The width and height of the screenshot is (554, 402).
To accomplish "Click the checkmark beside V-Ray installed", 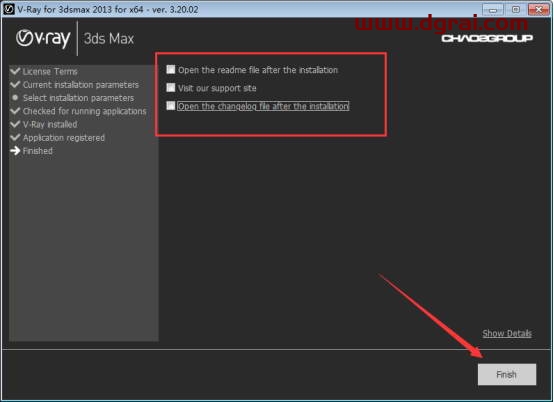I will (x=15, y=124).
